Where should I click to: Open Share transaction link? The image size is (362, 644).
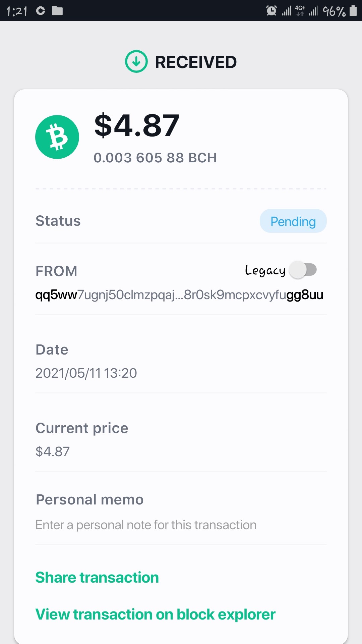(x=97, y=578)
